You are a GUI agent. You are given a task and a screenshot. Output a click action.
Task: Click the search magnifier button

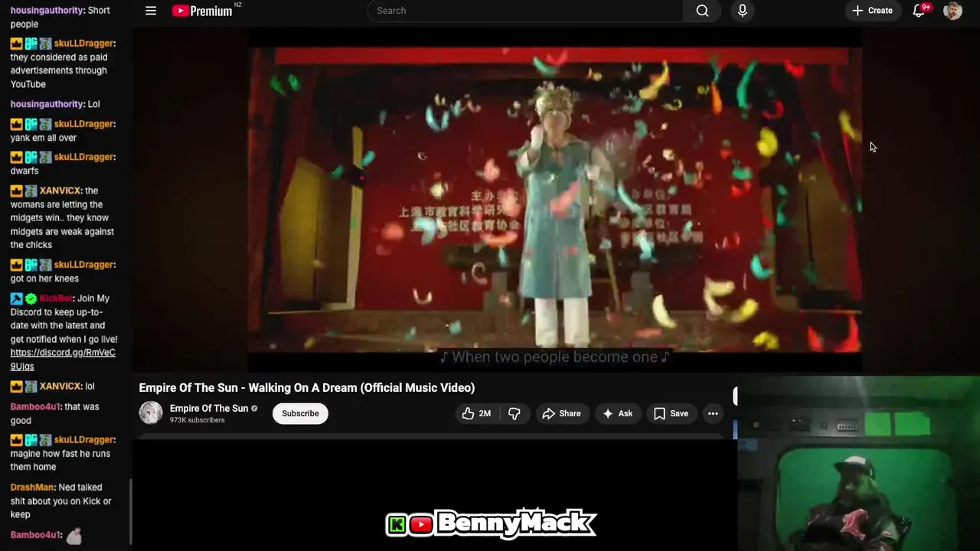[x=702, y=11]
